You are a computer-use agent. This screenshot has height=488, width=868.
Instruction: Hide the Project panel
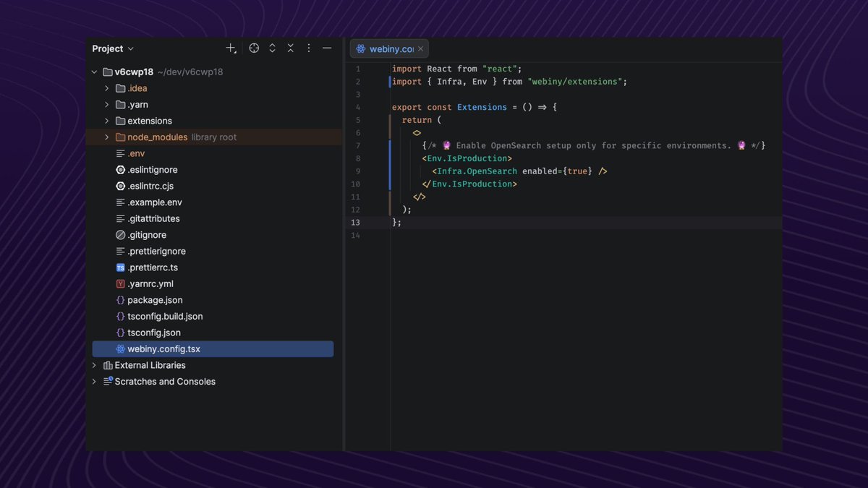point(327,48)
